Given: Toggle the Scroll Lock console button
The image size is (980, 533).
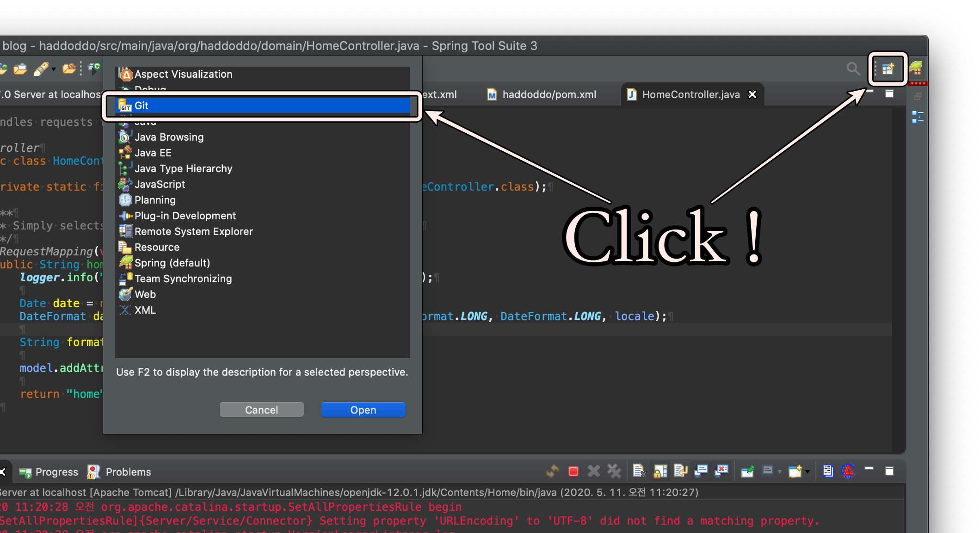Looking at the screenshot, I should point(660,471).
